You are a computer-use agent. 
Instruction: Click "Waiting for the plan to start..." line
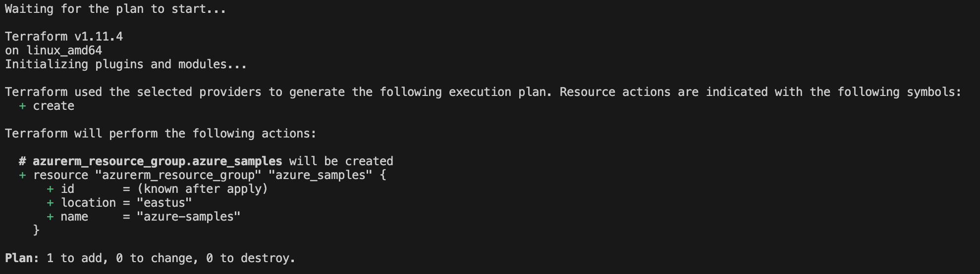click(x=115, y=9)
